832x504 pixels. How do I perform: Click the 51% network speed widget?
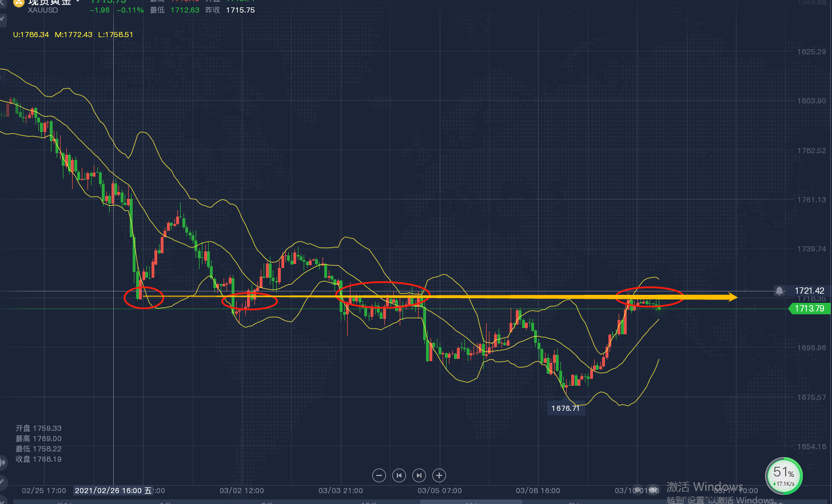pyautogui.click(x=783, y=475)
